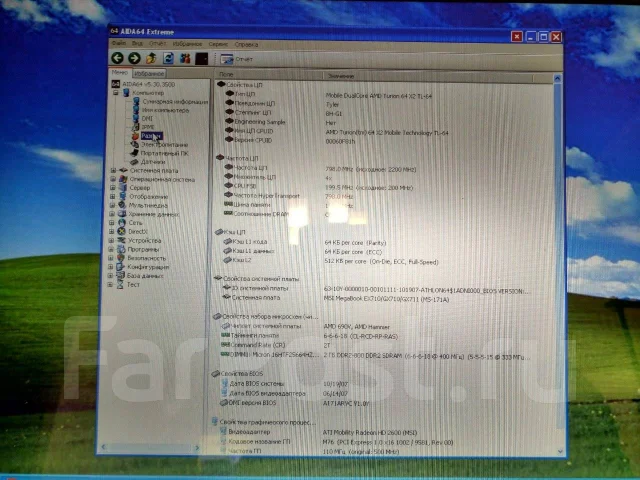The width and height of the screenshot is (640, 480).
Task: Click the tree pane scroll right arrow
Action: pos(197,448)
